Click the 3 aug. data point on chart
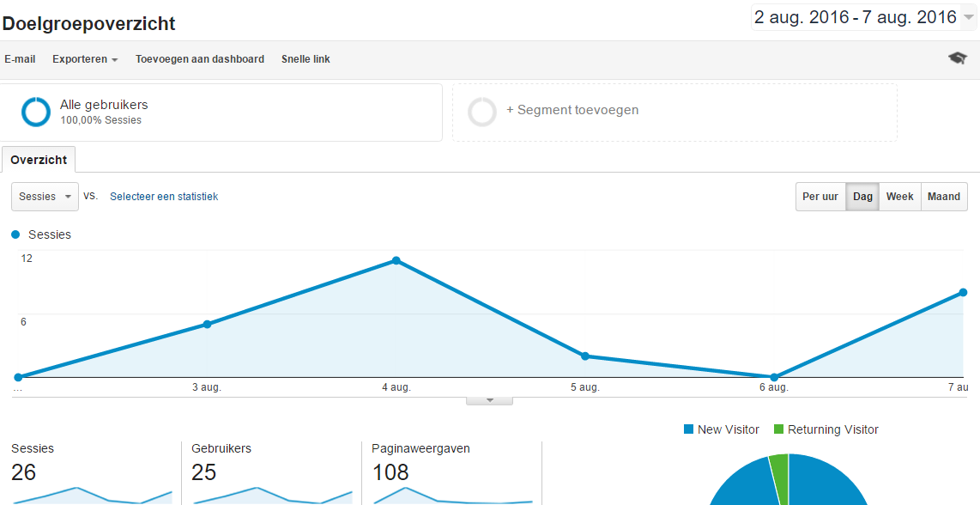 (207, 324)
